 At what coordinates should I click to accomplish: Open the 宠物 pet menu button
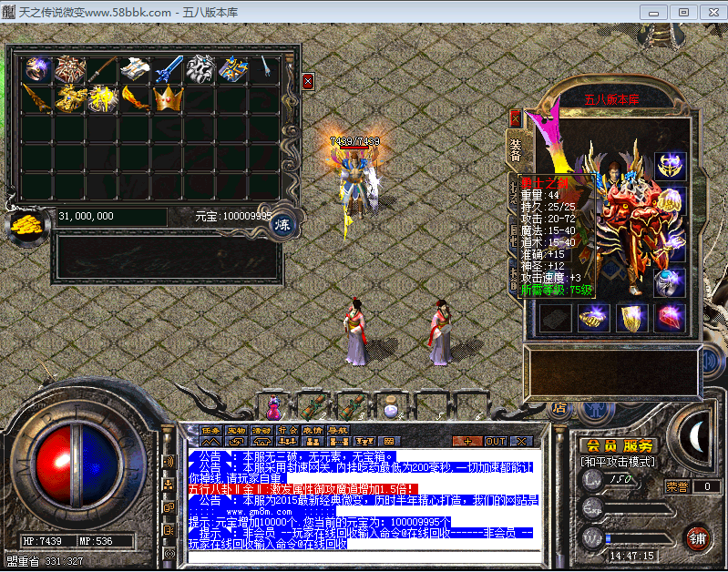click(236, 430)
